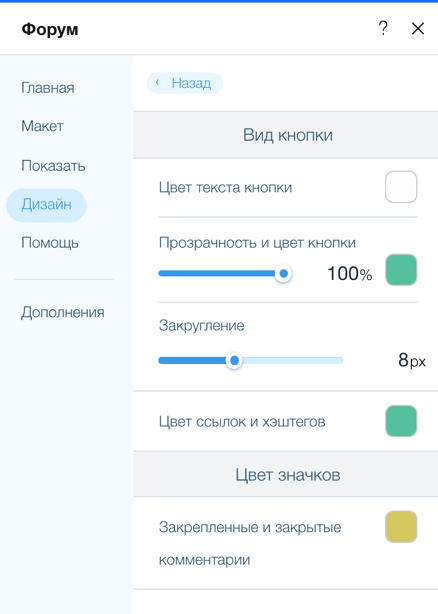The image size is (438, 614).
Task: Switch to the Макет tab
Action: 42,126
